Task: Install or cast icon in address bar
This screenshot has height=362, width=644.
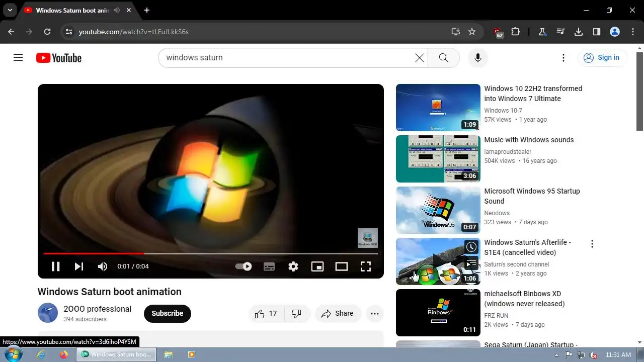Action: pyautogui.click(x=456, y=32)
